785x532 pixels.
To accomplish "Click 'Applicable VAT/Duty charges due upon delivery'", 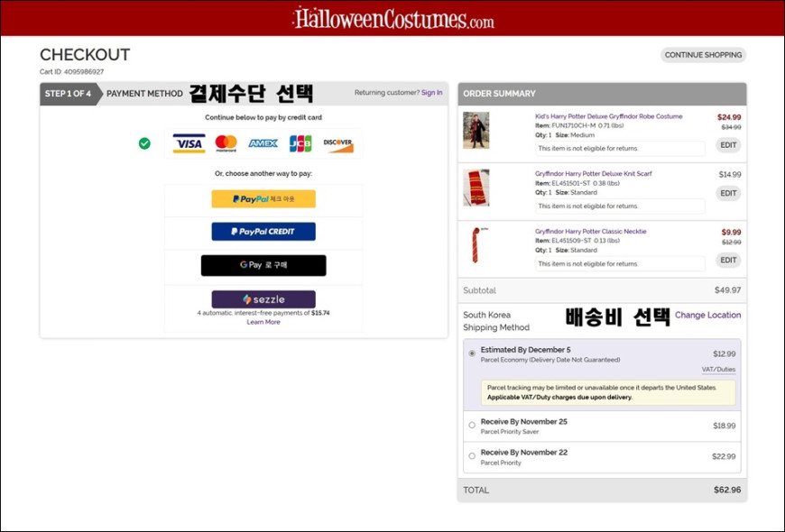I will coord(559,398).
